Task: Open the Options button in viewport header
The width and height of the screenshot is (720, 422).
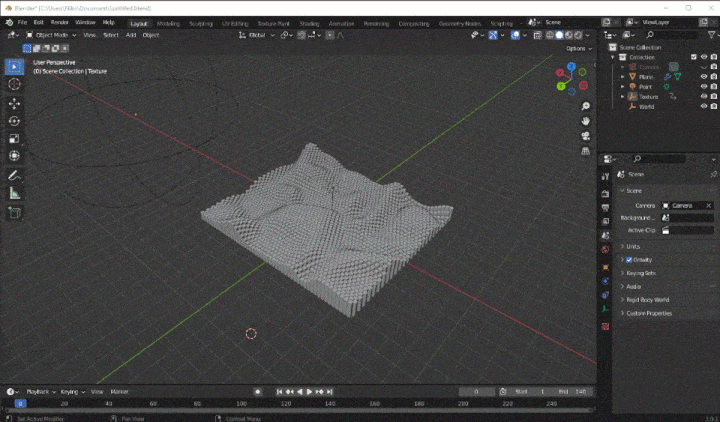Action: coord(578,48)
